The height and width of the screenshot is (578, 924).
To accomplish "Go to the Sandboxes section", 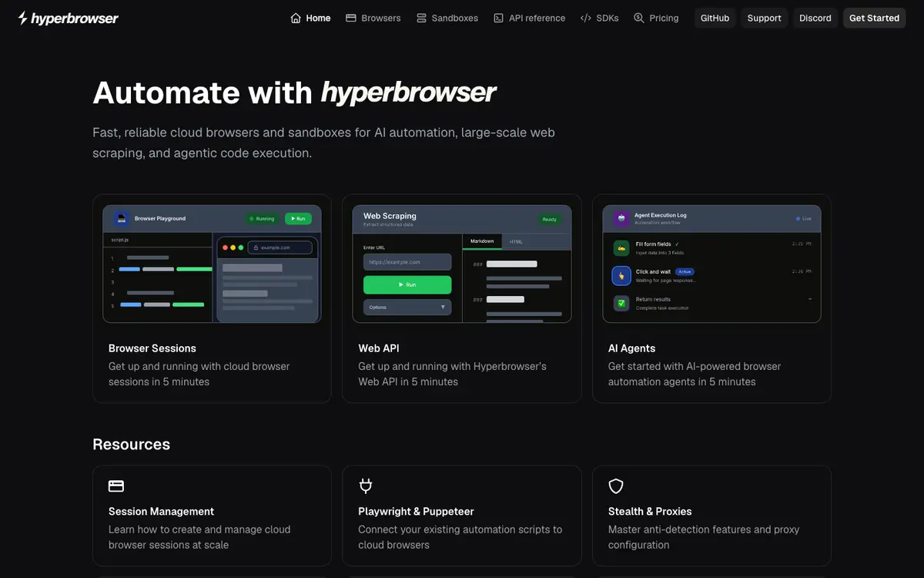I will (447, 18).
